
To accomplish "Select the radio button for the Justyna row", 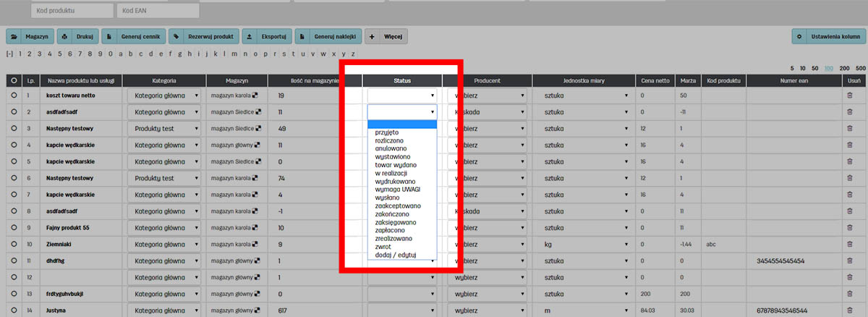I will click(14, 310).
